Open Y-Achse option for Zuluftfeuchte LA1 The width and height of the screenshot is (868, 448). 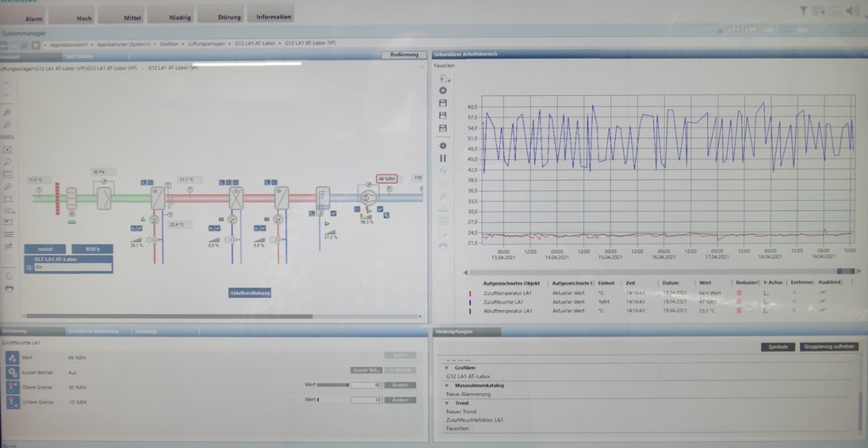(766, 302)
